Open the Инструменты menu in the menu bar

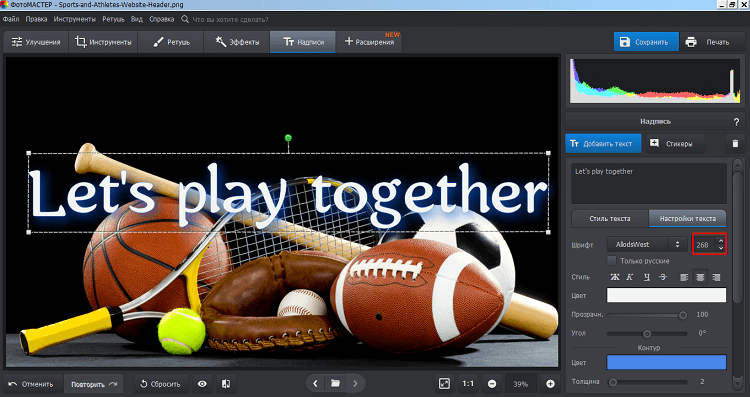coord(75,19)
